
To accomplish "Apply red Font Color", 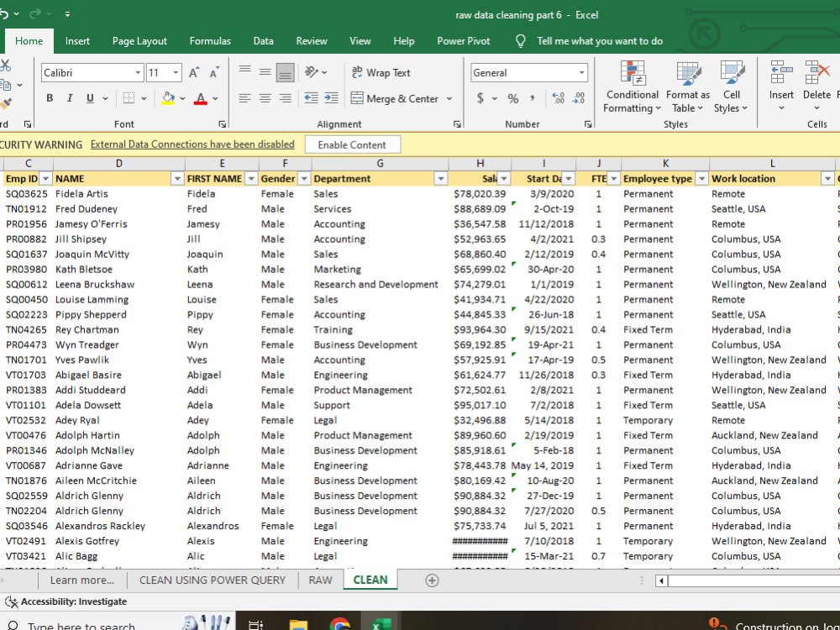I will (x=201, y=98).
